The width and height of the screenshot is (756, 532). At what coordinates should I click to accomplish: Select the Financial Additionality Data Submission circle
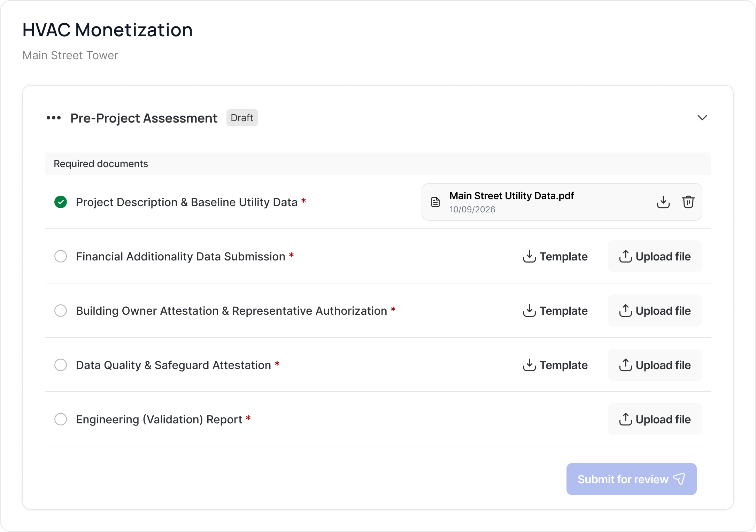coord(61,256)
